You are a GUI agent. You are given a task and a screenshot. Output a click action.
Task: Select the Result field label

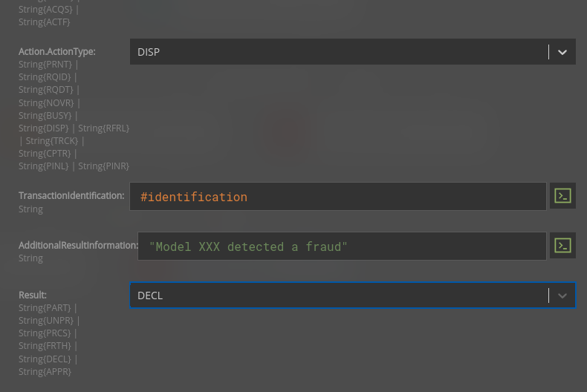click(x=33, y=295)
